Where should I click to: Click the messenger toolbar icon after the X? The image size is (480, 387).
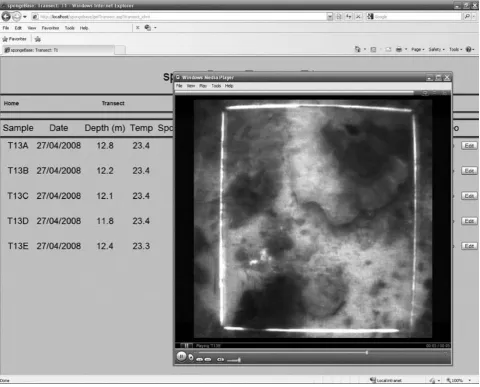coord(148,28)
